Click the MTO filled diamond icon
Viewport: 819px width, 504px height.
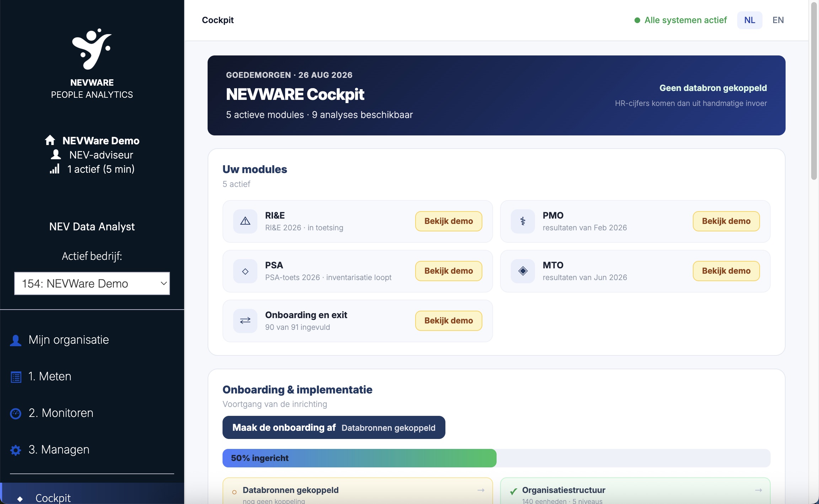pos(523,271)
